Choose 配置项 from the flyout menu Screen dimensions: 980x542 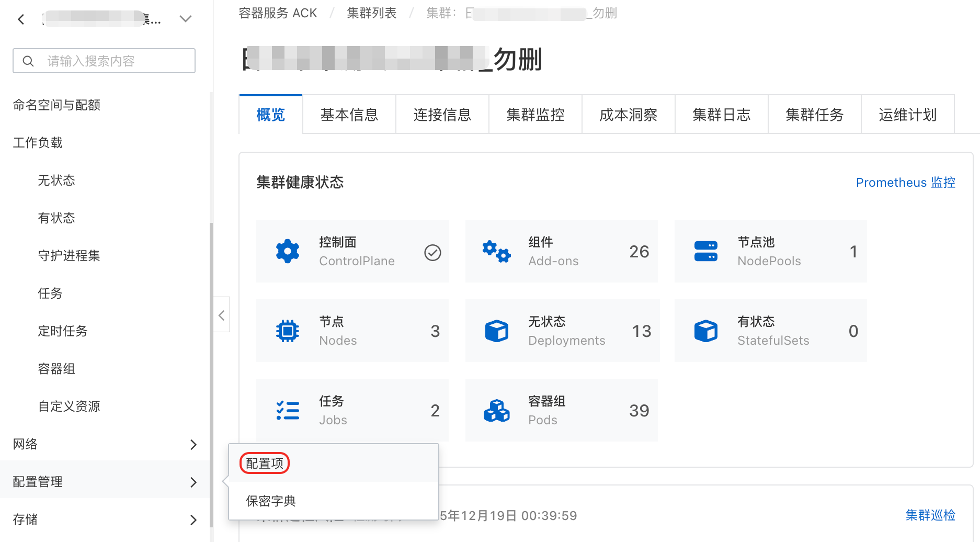[265, 464]
